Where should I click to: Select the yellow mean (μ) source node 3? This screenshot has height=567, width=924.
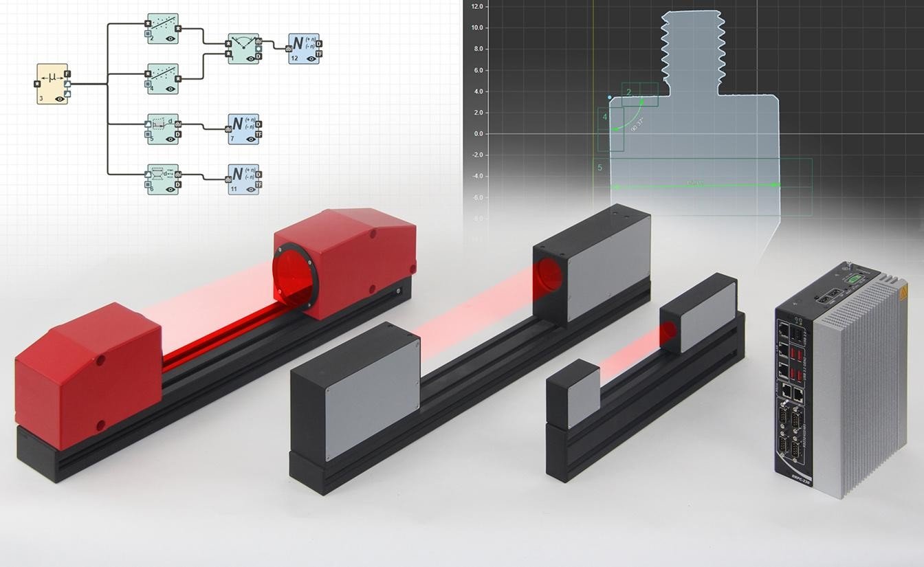(x=52, y=84)
